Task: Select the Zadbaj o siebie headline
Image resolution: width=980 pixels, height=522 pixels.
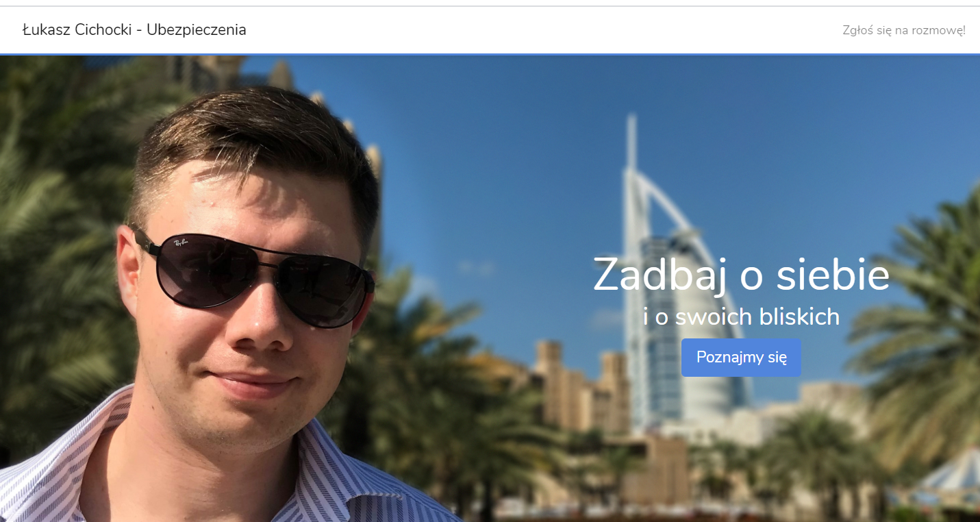Action: click(x=741, y=274)
